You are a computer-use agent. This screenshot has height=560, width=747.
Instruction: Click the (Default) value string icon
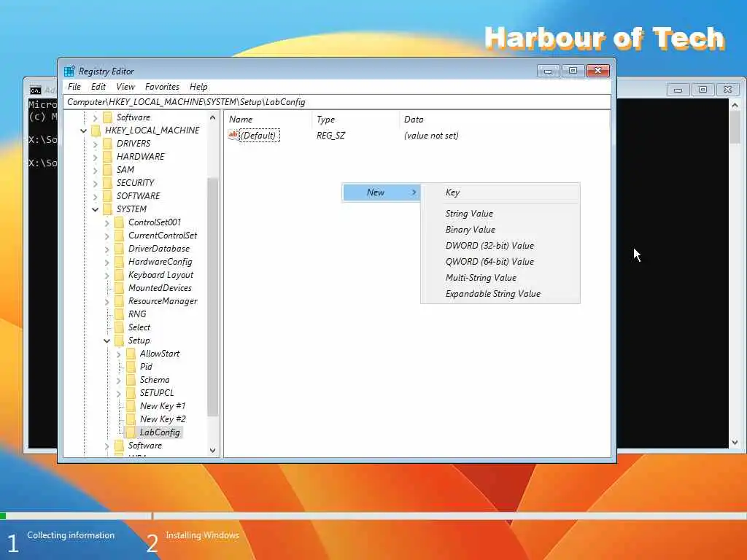tap(233, 135)
